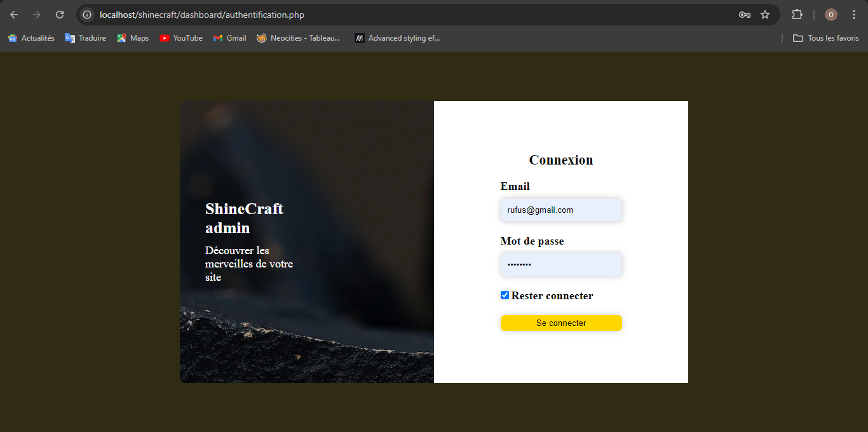Open the Traduire bookmark
868x432 pixels.
pos(85,38)
